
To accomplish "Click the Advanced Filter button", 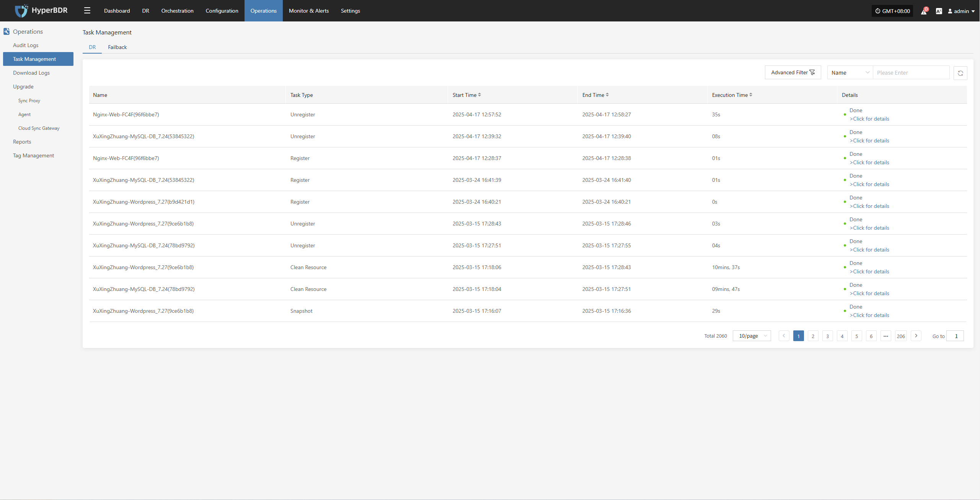I will pyautogui.click(x=793, y=72).
